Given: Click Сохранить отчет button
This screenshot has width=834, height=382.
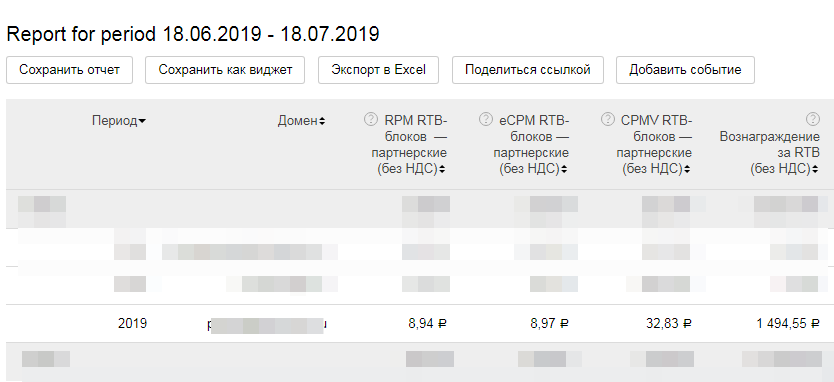Looking at the screenshot, I should 70,70.
